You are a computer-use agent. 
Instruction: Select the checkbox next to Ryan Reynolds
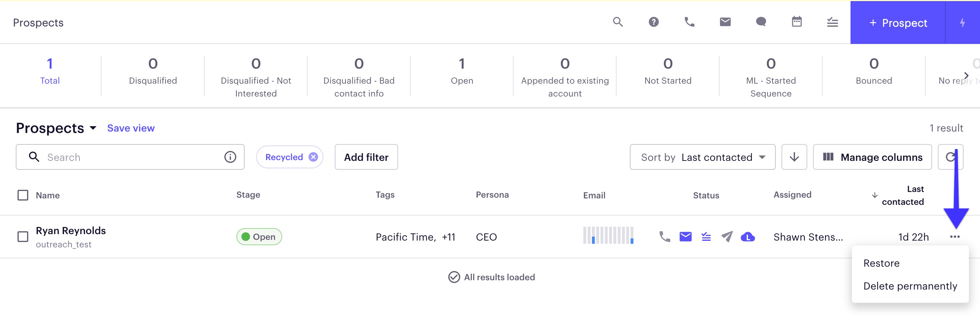click(x=23, y=236)
